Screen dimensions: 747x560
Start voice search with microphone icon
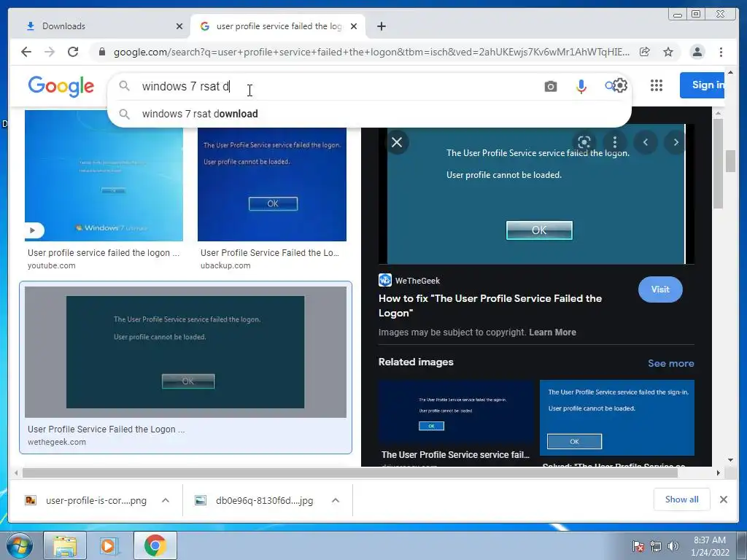(x=581, y=86)
